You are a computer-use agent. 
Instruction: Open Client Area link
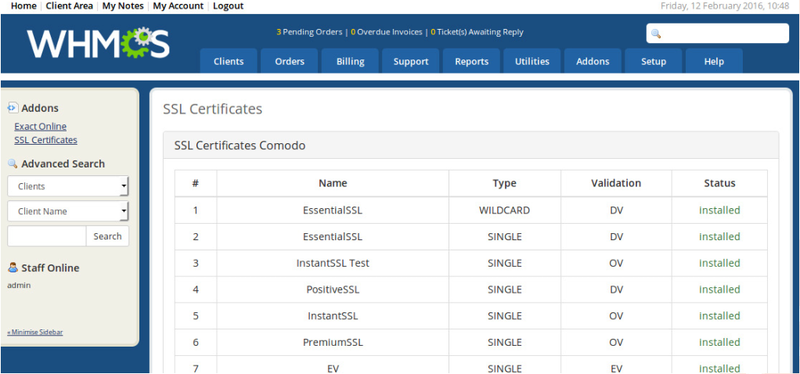(x=69, y=6)
